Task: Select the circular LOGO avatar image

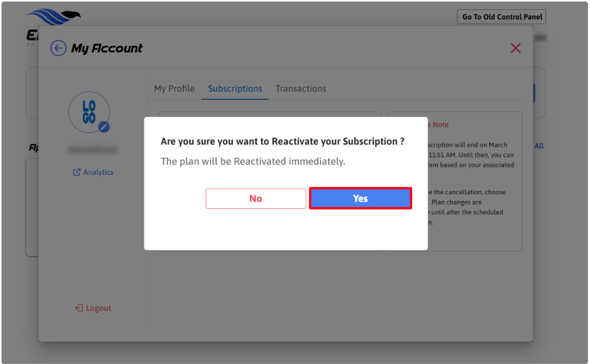Action: click(x=88, y=112)
